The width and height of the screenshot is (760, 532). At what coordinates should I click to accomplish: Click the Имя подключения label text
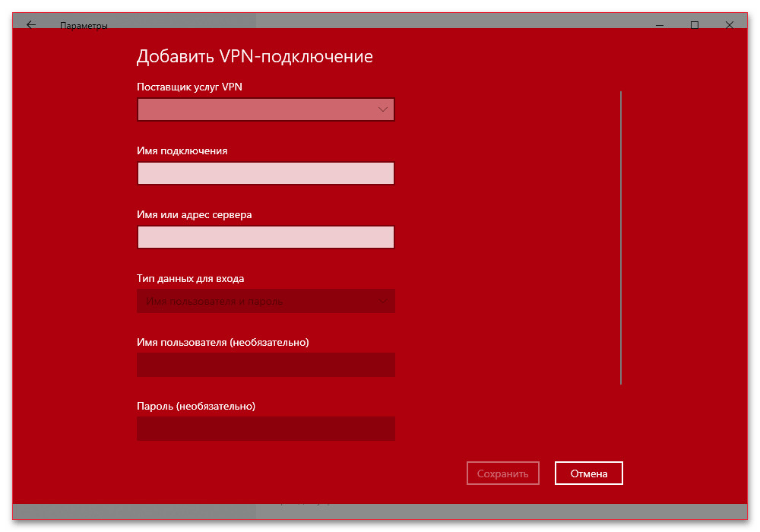(182, 151)
